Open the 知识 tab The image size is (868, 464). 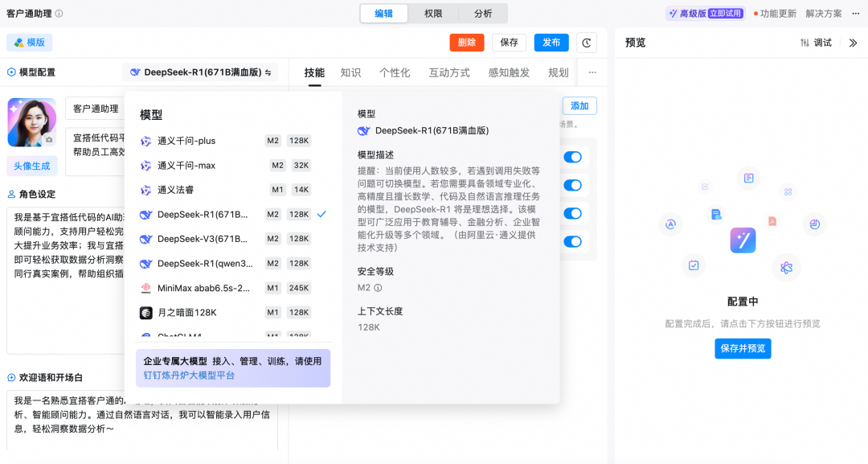350,72
